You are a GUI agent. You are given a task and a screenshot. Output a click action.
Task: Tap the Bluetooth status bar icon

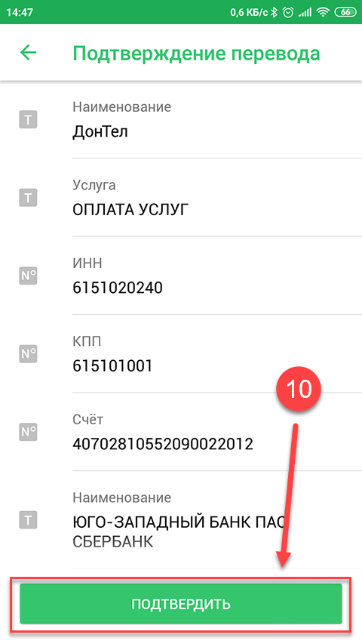click(x=274, y=12)
